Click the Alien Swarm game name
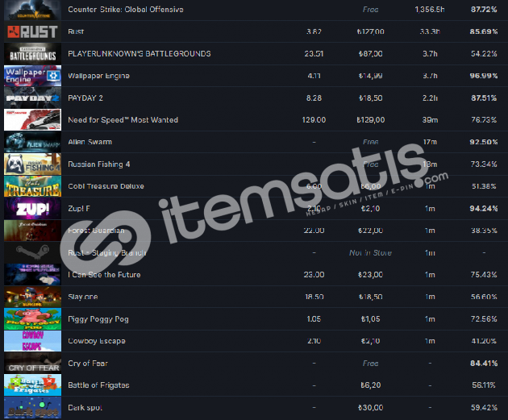Screen dimensions: 508x420 90,142
